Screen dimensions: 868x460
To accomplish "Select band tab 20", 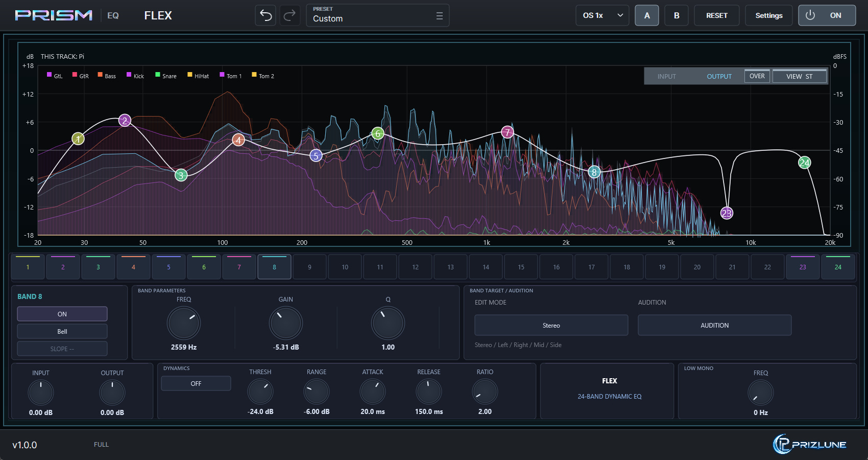I will click(697, 267).
